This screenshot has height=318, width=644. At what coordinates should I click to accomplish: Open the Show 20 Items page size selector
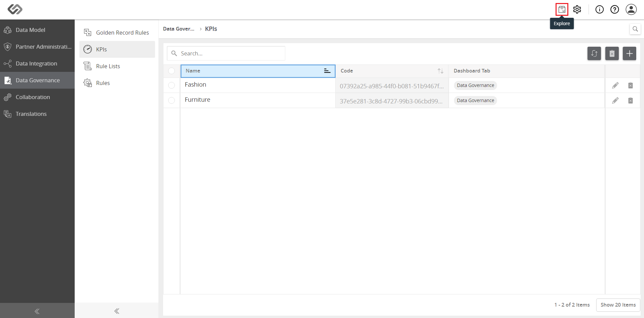pyautogui.click(x=618, y=305)
